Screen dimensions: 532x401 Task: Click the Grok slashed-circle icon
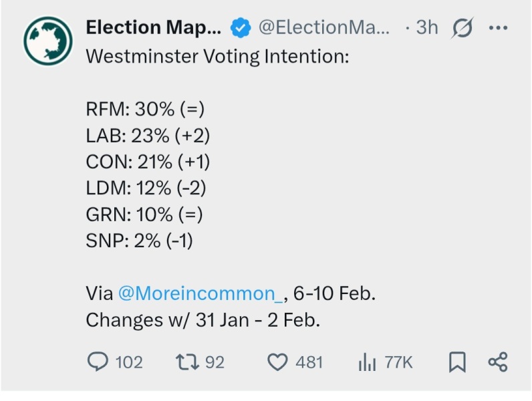(462, 27)
